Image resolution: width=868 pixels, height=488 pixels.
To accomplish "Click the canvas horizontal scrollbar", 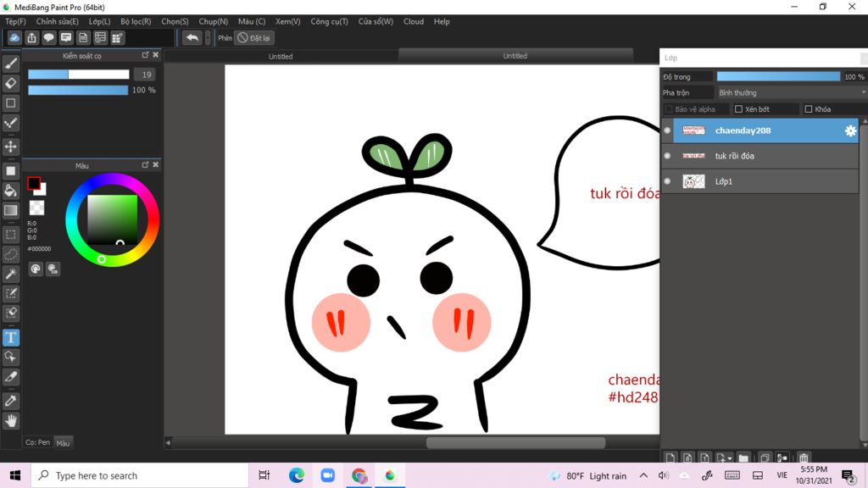I will point(515,442).
